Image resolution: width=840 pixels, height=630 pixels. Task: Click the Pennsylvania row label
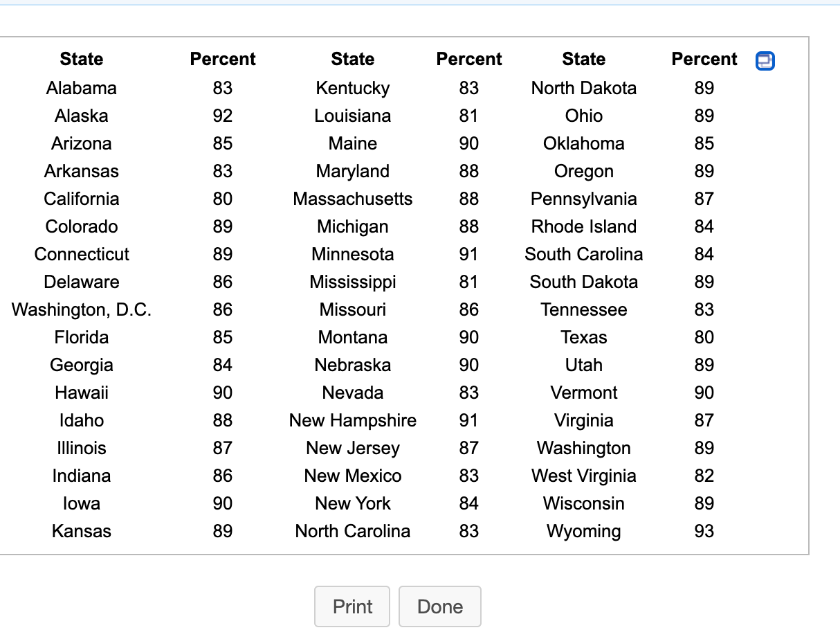tap(583, 199)
